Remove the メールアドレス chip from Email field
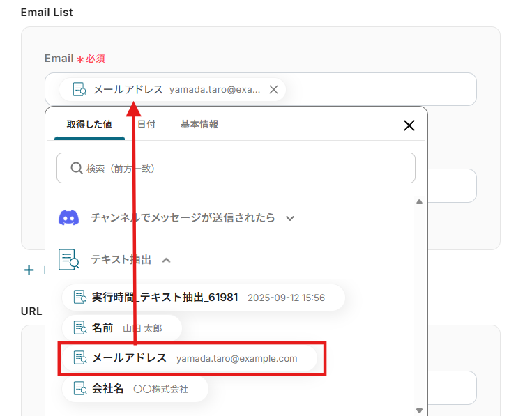 click(273, 89)
